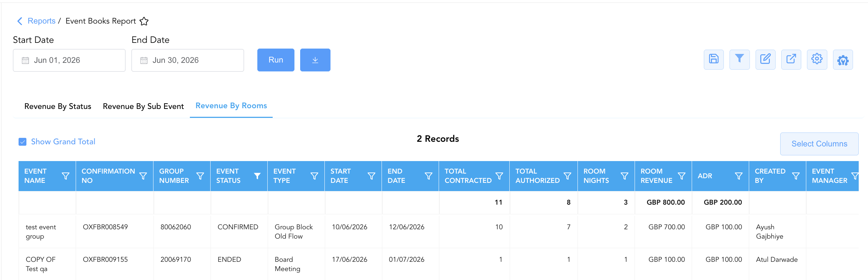Open the filter funnel toolbar icon
This screenshot has height=280, width=868.
pos(740,59)
